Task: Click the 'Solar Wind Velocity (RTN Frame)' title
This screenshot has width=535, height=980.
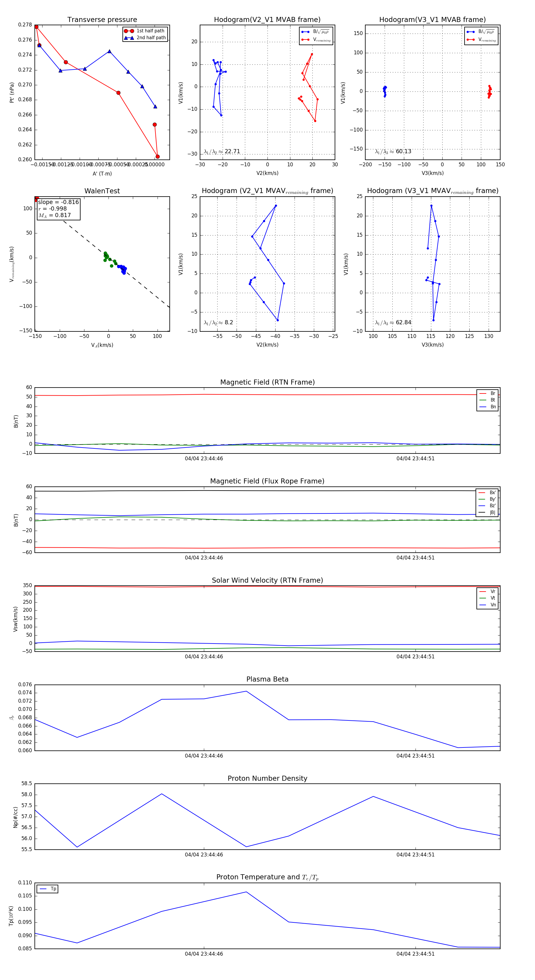Action: point(267,580)
